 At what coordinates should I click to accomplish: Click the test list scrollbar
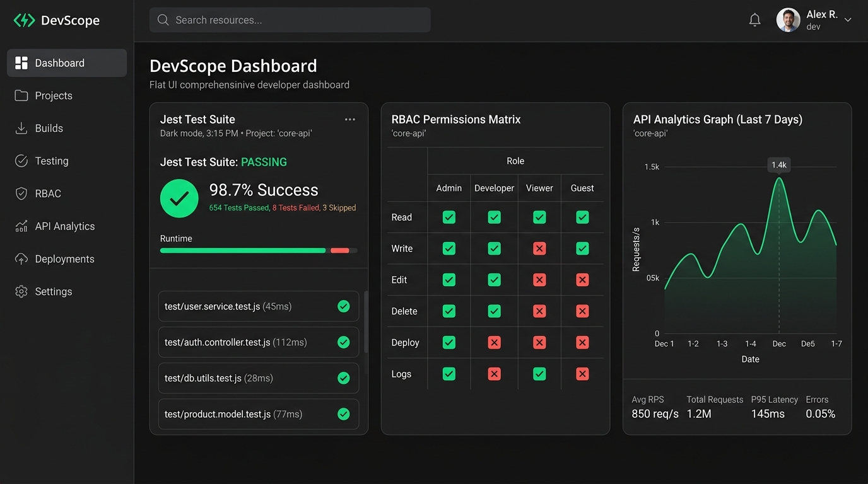point(366,323)
